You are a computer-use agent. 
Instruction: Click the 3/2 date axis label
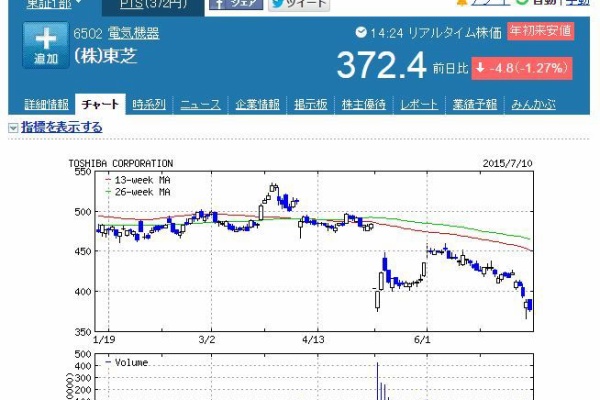[x=207, y=340]
